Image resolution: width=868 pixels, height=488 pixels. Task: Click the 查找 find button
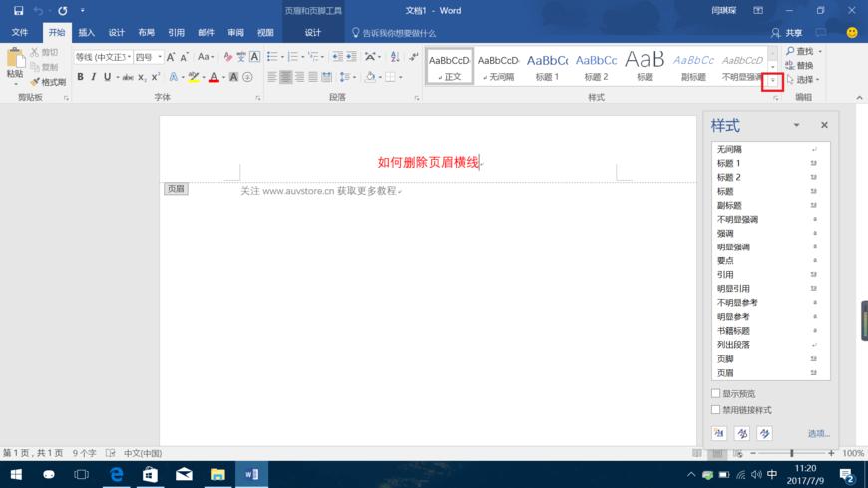pyautogui.click(x=803, y=51)
